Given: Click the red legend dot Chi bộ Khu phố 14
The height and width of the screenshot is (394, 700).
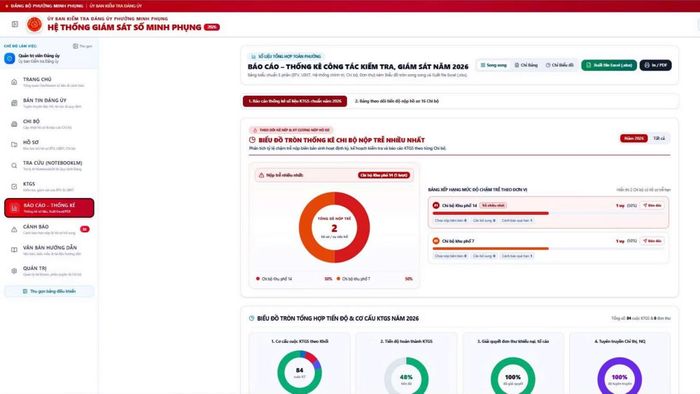Looking at the screenshot, I should click(258, 279).
